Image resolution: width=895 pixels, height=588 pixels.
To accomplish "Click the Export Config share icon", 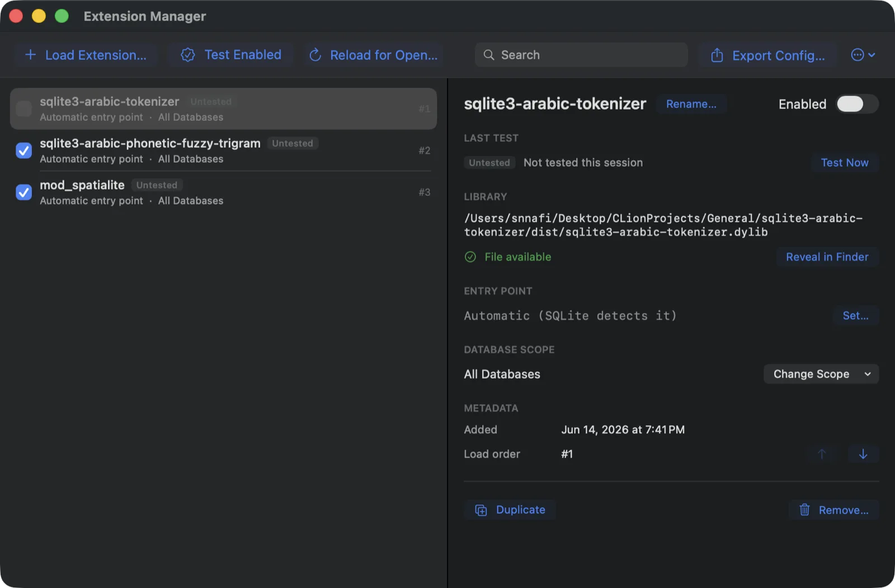I will tap(717, 55).
